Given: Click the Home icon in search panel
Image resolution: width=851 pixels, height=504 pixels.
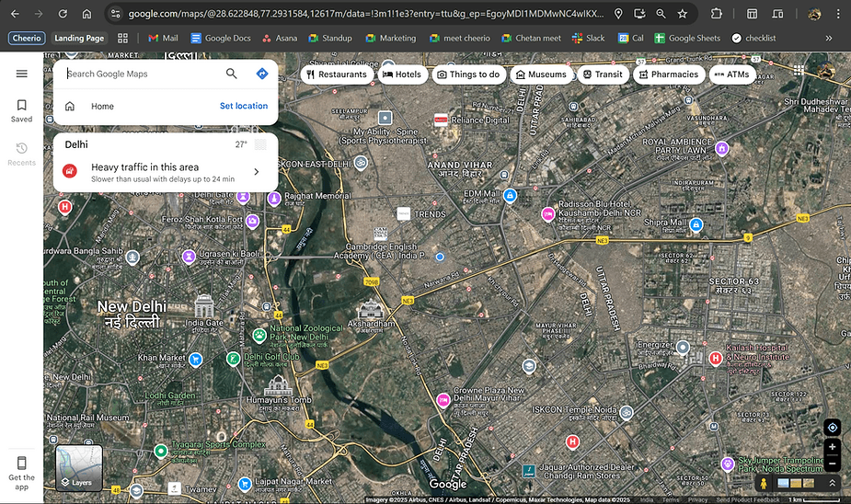Looking at the screenshot, I should pos(70,107).
